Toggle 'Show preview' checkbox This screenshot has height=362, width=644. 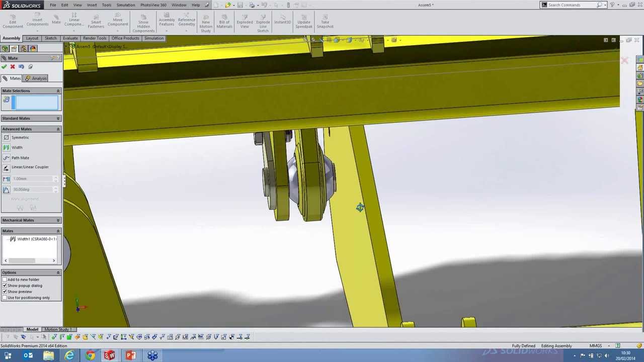pos(5,292)
